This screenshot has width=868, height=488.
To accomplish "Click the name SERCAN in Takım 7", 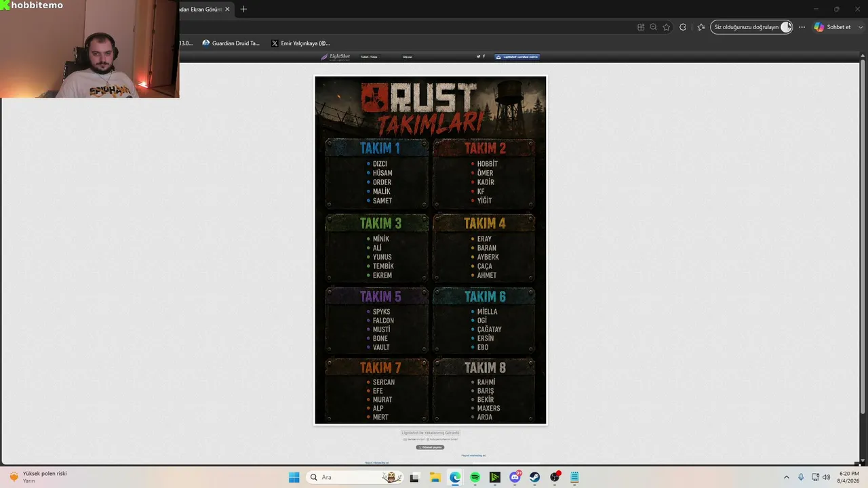I will [x=384, y=382].
